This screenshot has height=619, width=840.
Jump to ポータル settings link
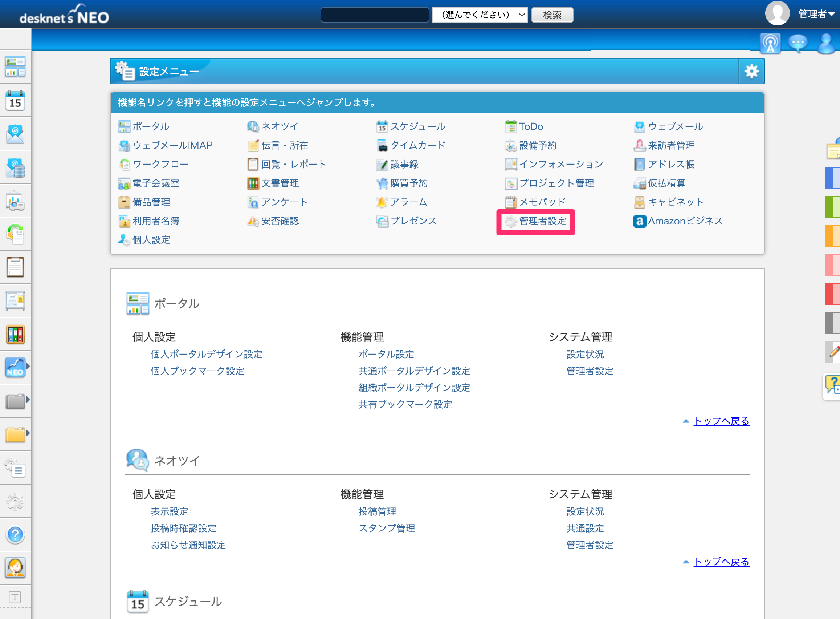(x=151, y=126)
